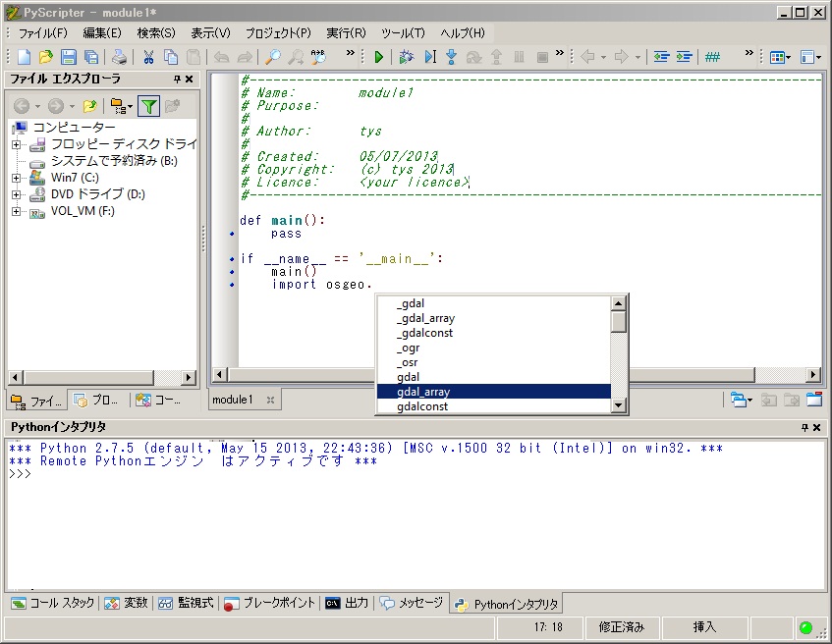Image resolution: width=832 pixels, height=644 pixels.
Task: Click the autocomplete list scrollbar thumb
Action: tap(618, 322)
